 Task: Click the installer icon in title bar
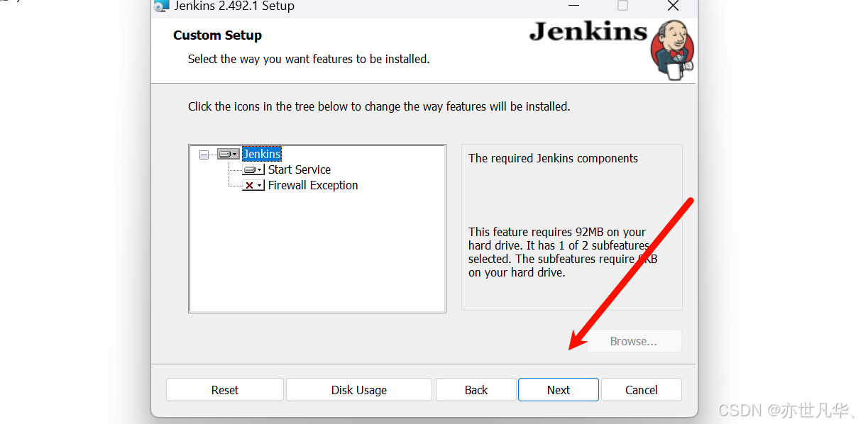pos(162,6)
